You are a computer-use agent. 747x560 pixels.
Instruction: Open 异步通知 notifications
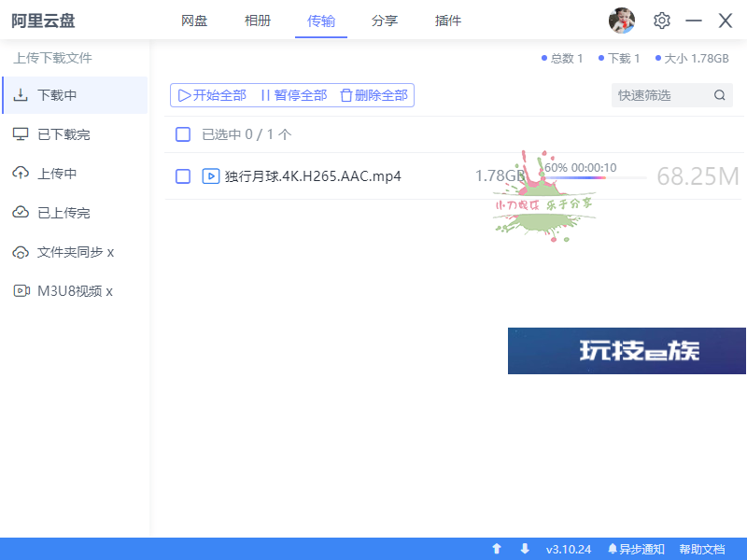point(637,549)
